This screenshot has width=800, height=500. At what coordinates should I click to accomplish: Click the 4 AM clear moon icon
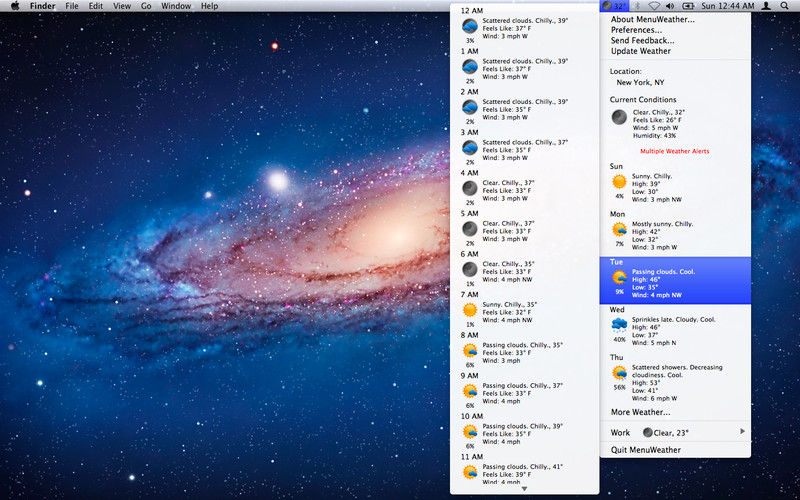470,188
